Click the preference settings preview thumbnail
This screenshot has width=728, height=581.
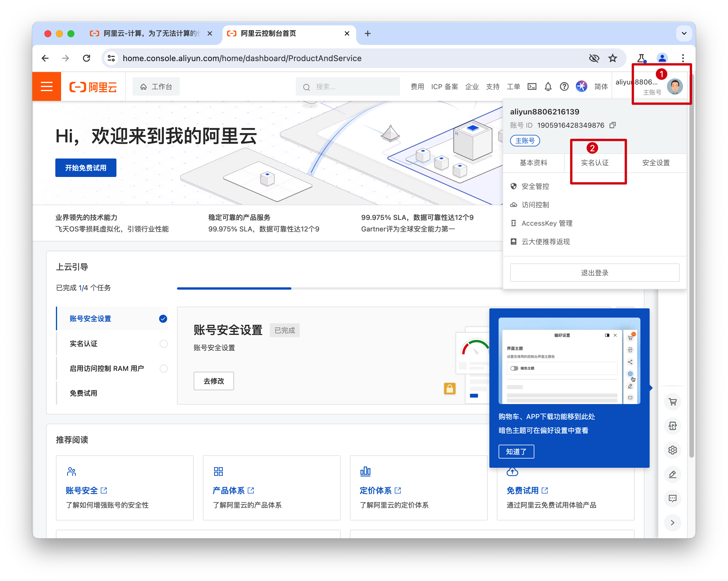point(569,361)
